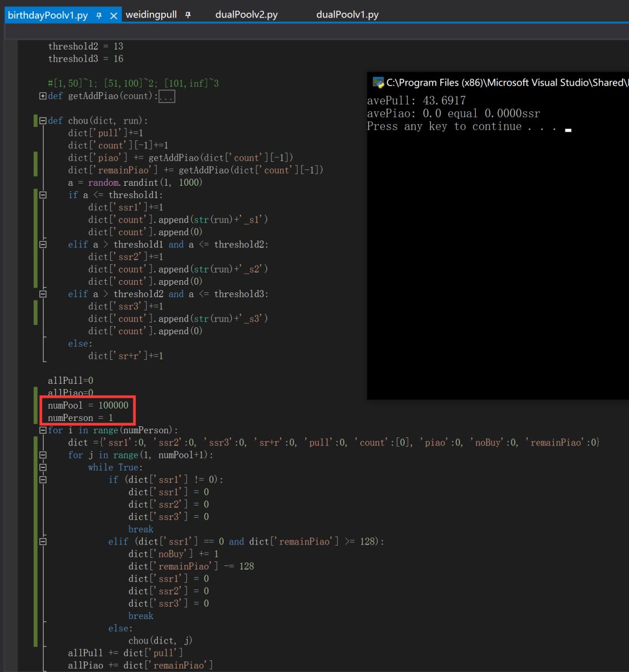629x672 pixels.
Task: Switch to the weidingpull tab
Action: click(151, 15)
